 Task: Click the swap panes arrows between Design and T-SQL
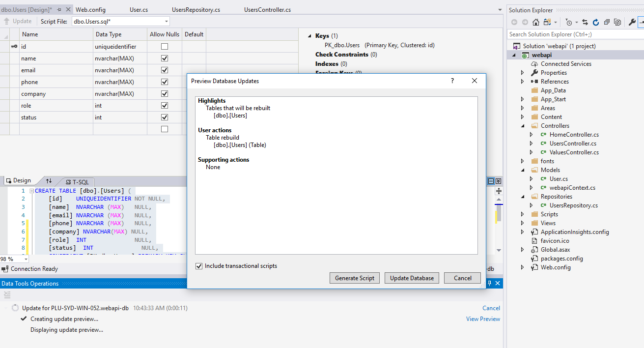tap(49, 181)
